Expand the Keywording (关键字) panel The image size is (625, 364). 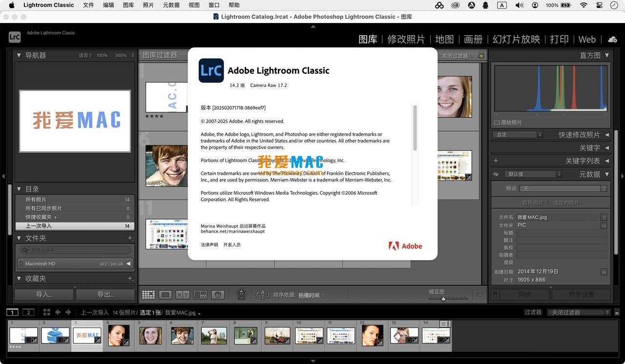tap(607, 148)
